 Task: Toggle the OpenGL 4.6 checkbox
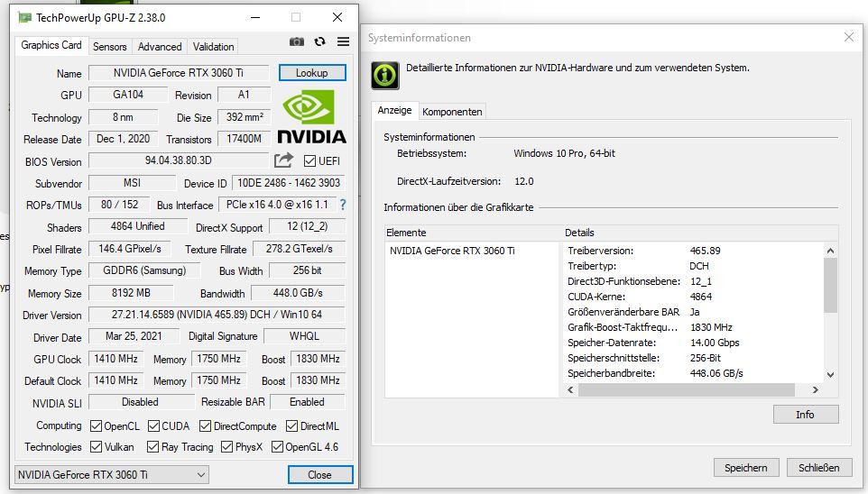tap(277, 446)
